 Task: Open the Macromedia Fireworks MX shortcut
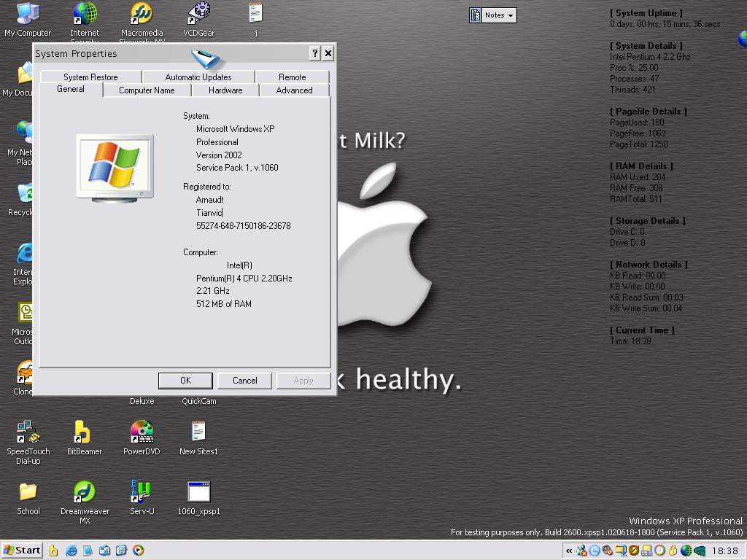pos(142,14)
